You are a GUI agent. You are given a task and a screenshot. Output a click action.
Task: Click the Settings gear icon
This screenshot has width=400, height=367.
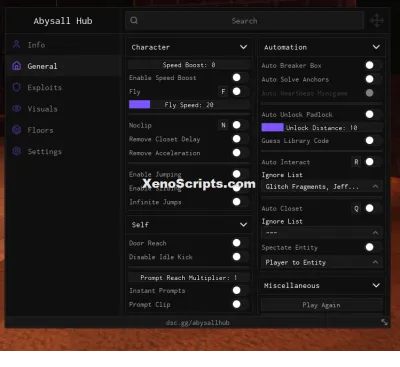pyautogui.click(x=17, y=151)
